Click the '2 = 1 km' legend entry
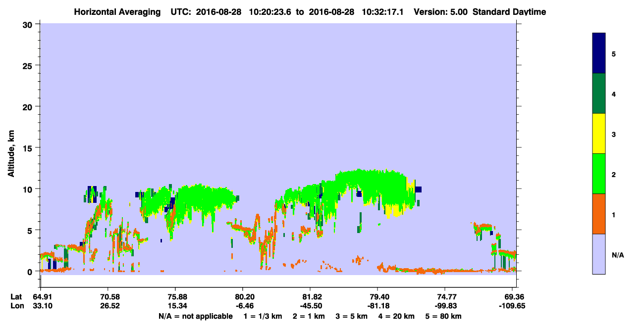The image size is (644, 330). [309, 316]
